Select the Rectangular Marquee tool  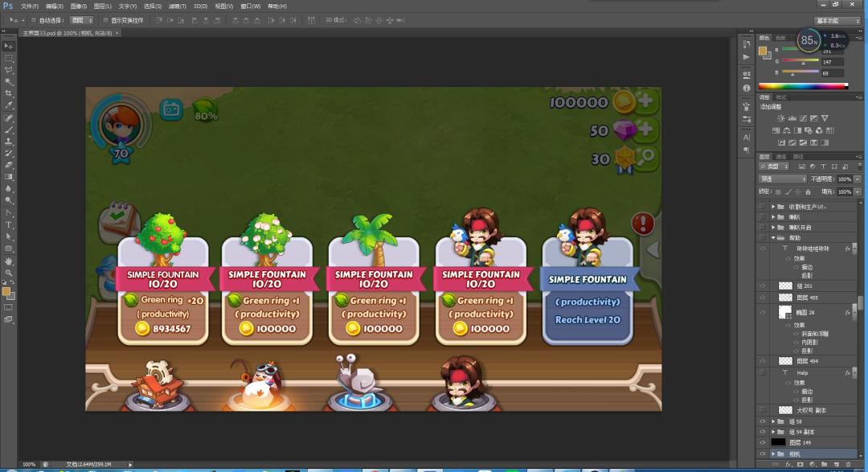pos(10,58)
